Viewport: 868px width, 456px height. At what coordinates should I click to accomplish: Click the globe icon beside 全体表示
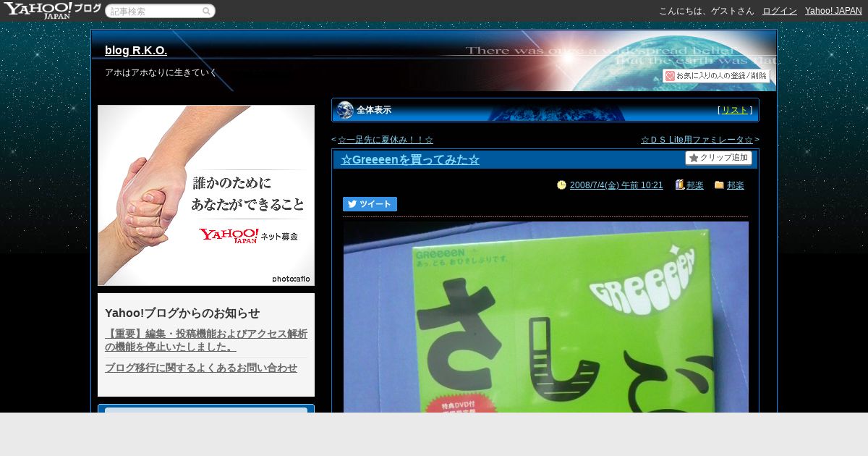[345, 110]
